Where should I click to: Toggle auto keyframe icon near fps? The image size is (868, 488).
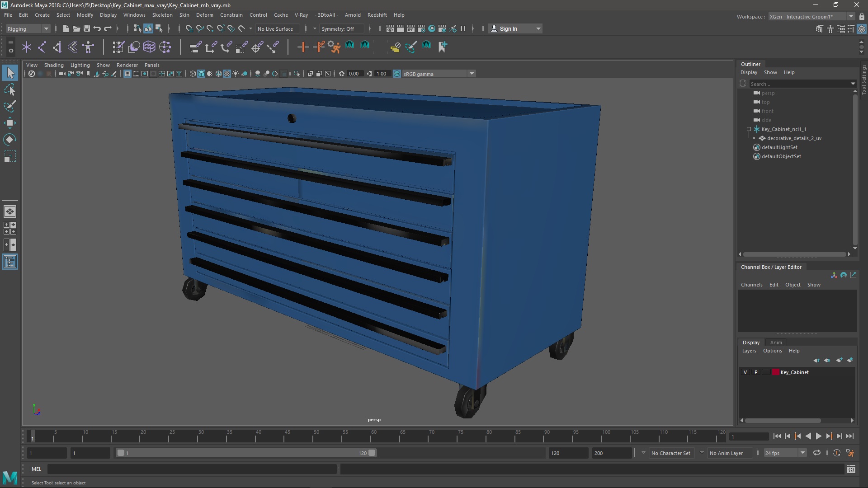coord(837,453)
